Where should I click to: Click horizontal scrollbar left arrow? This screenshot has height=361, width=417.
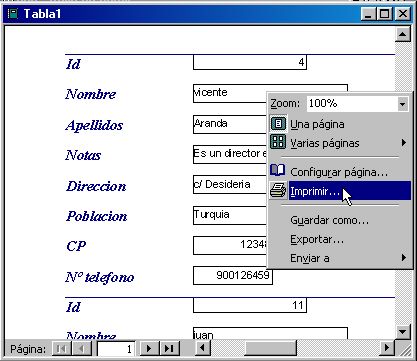click(x=203, y=349)
